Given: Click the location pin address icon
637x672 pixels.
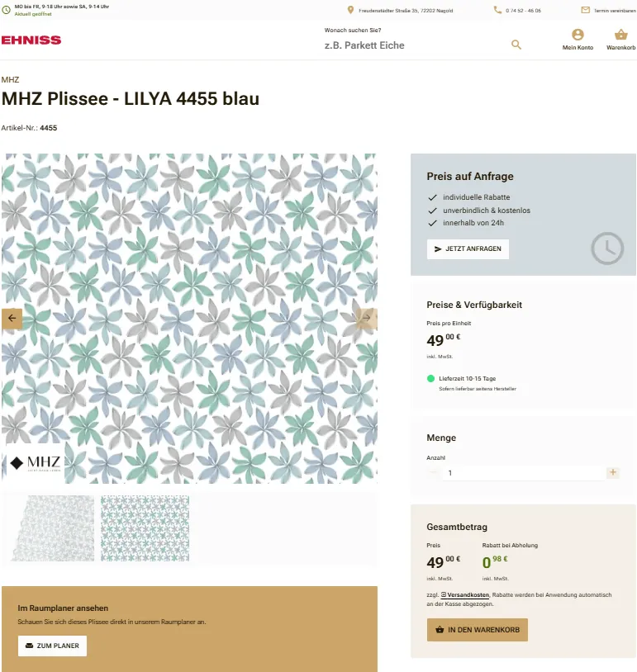Looking at the screenshot, I should [x=350, y=10].
